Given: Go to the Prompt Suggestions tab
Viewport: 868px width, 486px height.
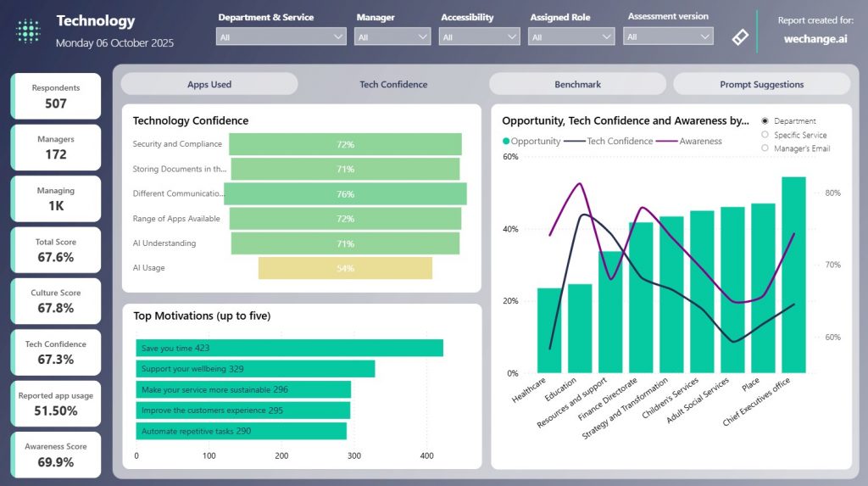Looking at the screenshot, I should pyautogui.click(x=761, y=84).
